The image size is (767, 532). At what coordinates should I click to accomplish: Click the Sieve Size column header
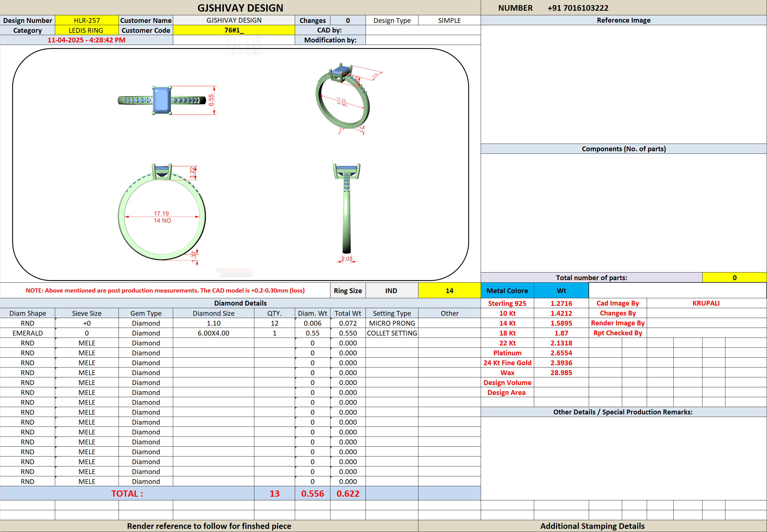pyautogui.click(x=87, y=313)
